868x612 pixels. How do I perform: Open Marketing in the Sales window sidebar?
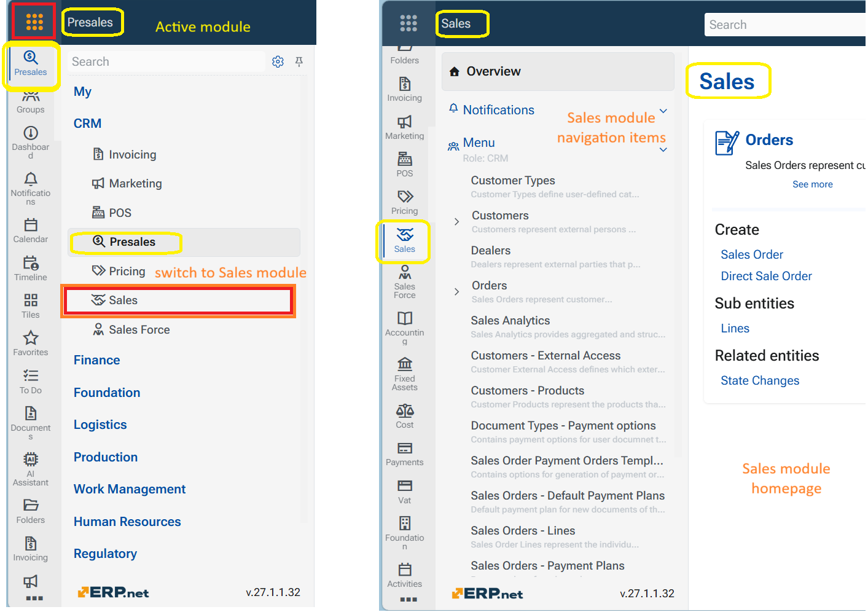(405, 128)
